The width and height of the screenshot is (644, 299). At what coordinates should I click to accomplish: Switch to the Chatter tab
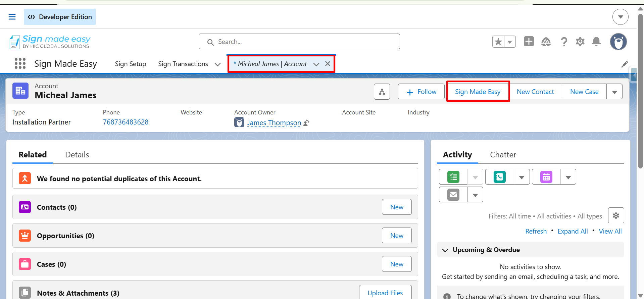503,155
